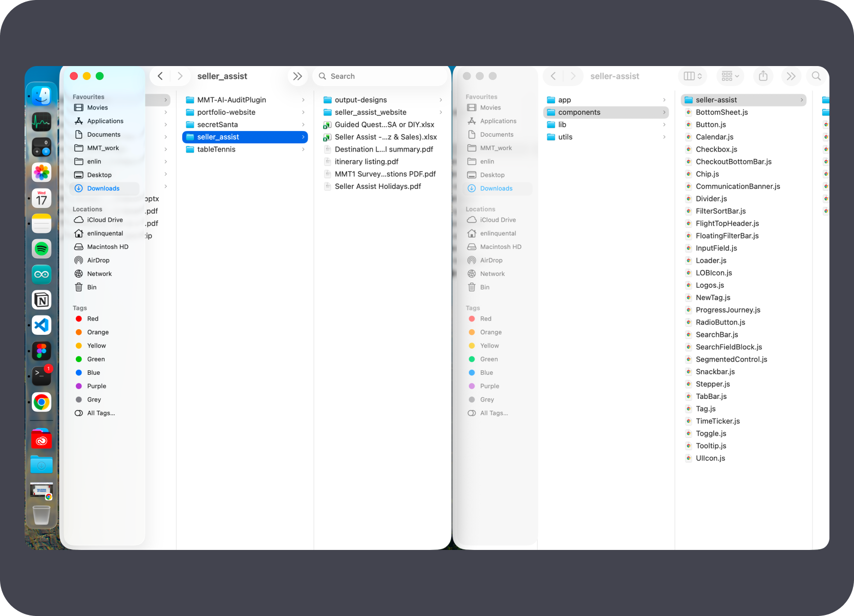
Task: Open the Calendar Dock icon
Action: pos(41,198)
